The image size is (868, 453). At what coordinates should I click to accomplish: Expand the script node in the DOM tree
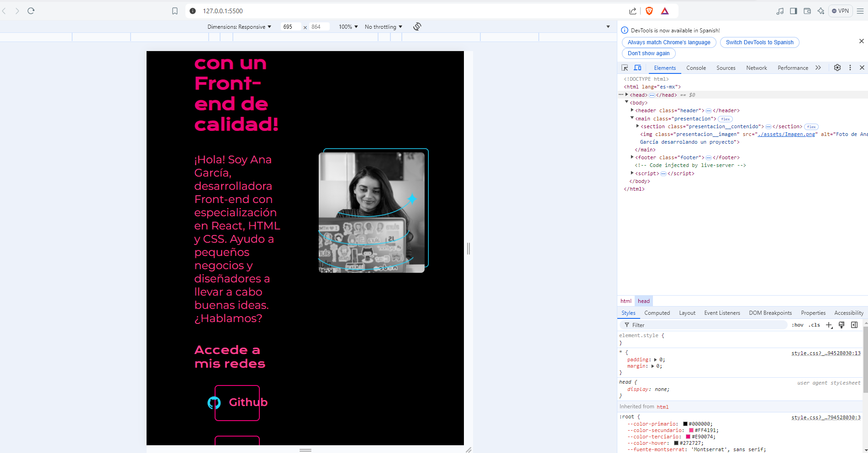[x=632, y=173]
